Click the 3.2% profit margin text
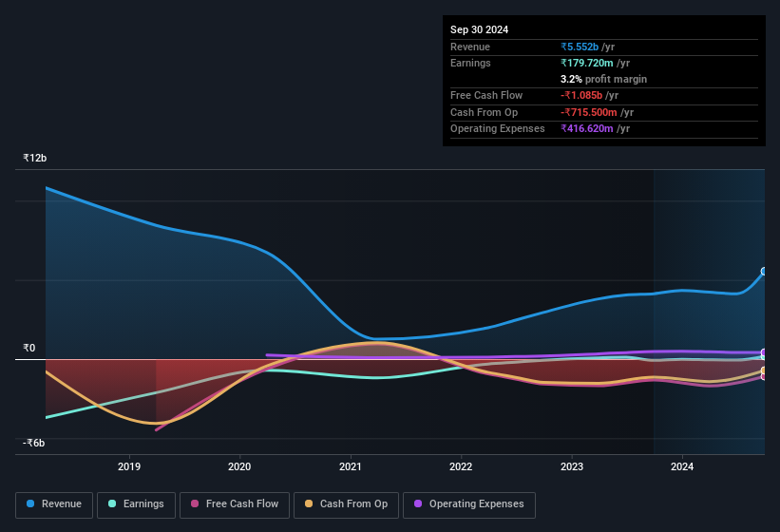Screen dimensions: 780x532 pos(603,79)
